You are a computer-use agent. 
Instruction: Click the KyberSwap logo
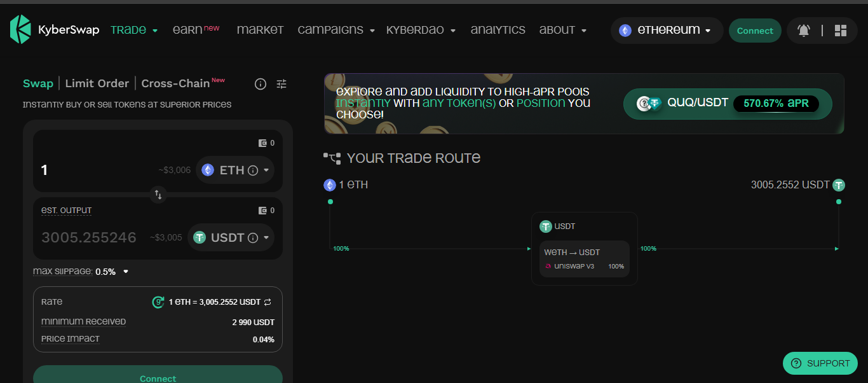click(x=55, y=30)
